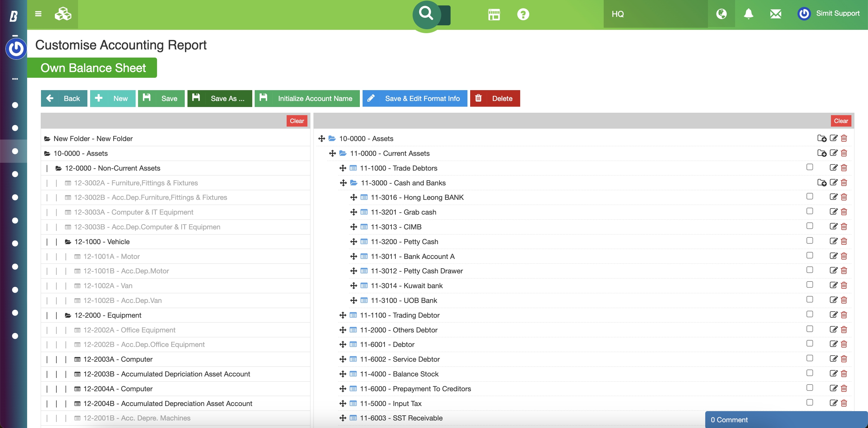Collapse 10-0000 Assets folder in left tree

[47, 154]
